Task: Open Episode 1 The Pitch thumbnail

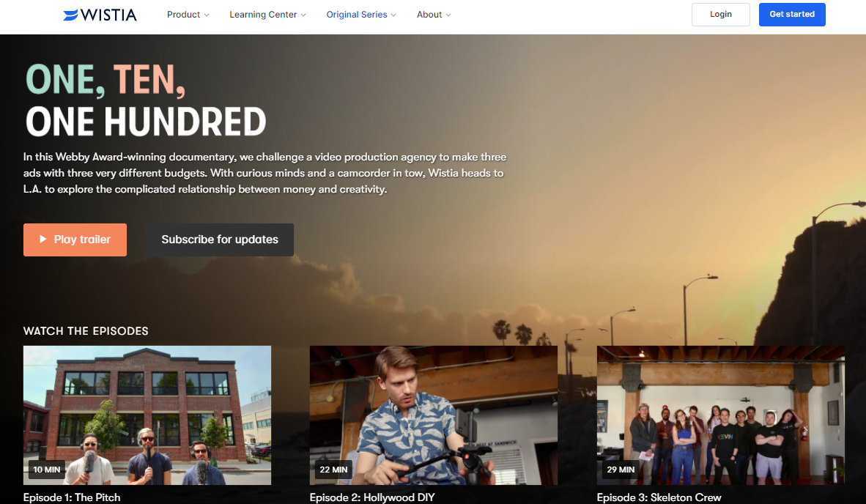Action: pos(147,415)
